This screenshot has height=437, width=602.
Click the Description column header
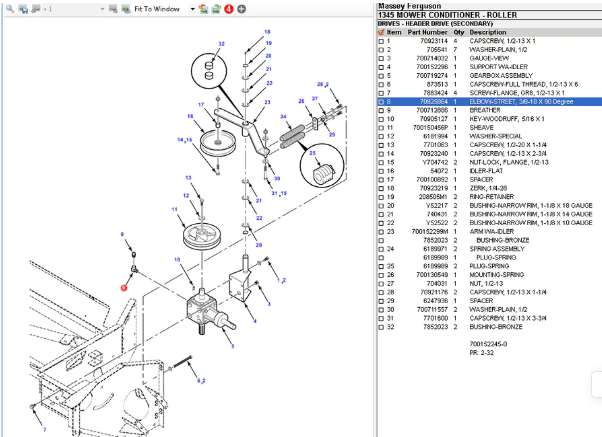pos(491,32)
